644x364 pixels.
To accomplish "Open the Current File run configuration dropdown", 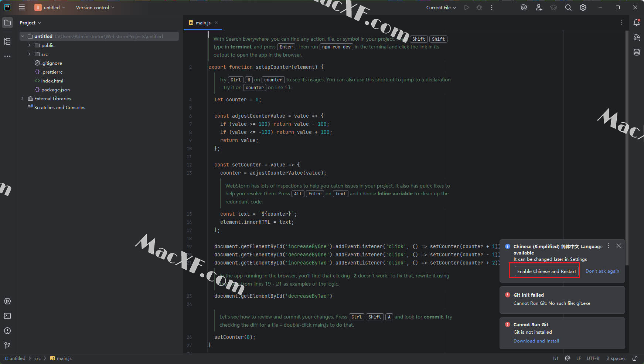I will [441, 7].
